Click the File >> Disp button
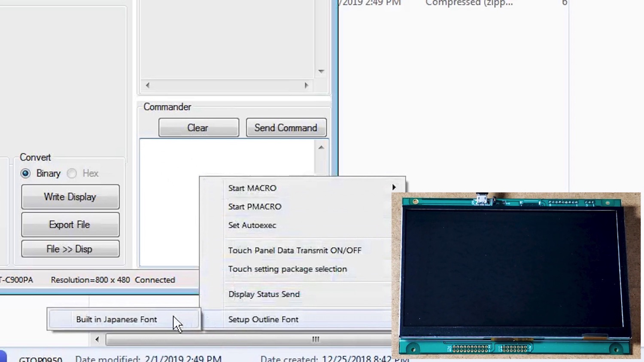 (70, 249)
